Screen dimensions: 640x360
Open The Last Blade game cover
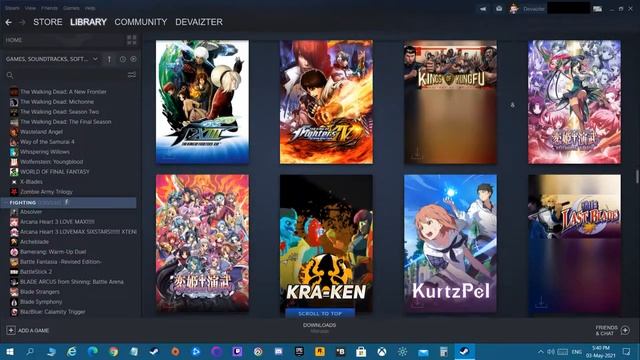click(x=574, y=244)
